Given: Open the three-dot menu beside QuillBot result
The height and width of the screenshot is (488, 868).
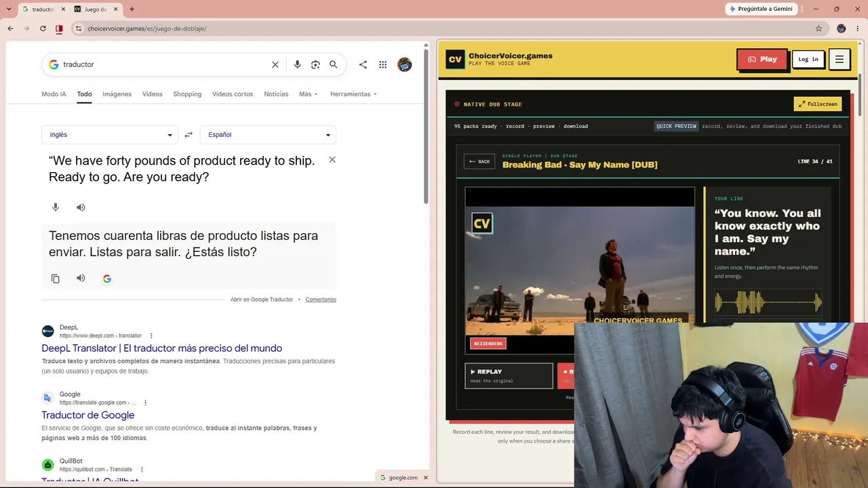Looking at the screenshot, I should coord(142,469).
